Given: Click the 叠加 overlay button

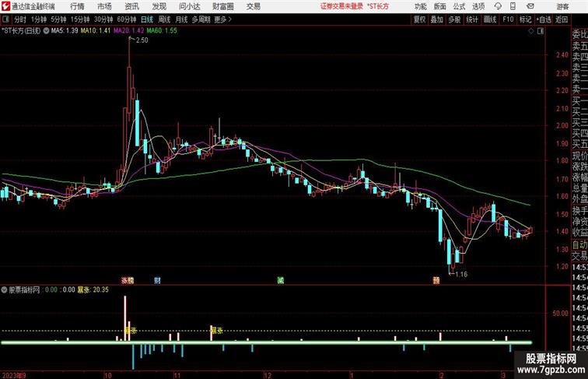Looking at the screenshot, I should [437, 19].
